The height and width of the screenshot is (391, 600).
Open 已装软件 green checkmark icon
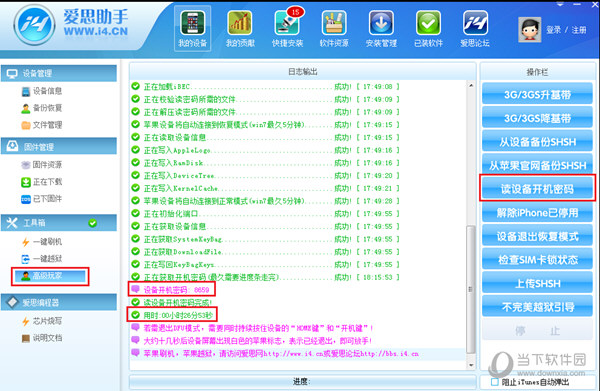[428, 29]
